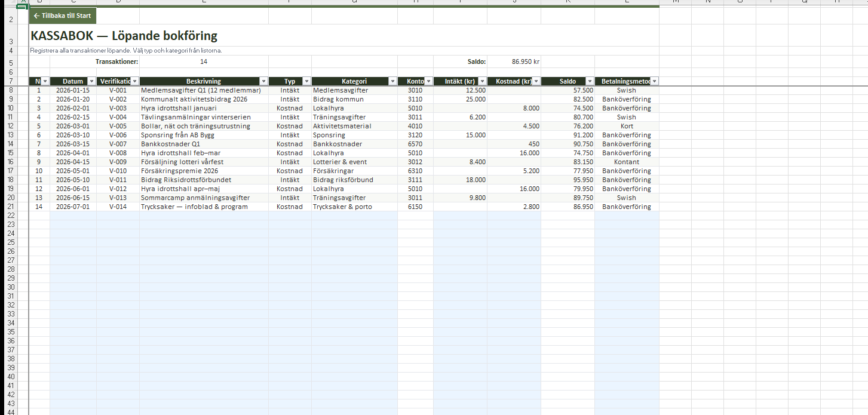Viewport: 868px width, 415px height.
Task: Open the Konto column filter arrow
Action: (428, 81)
